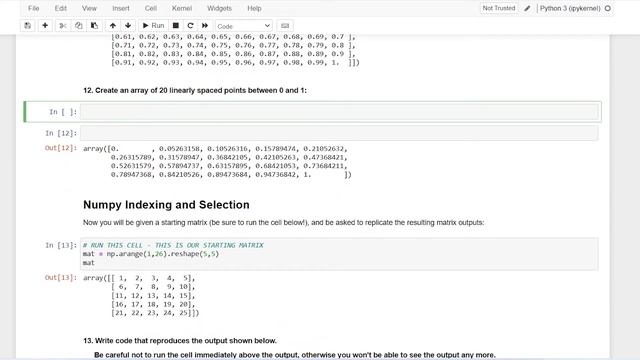Screen dimensions: 640x360
Task: Click the Out[12] prompt label
Action: (61, 148)
